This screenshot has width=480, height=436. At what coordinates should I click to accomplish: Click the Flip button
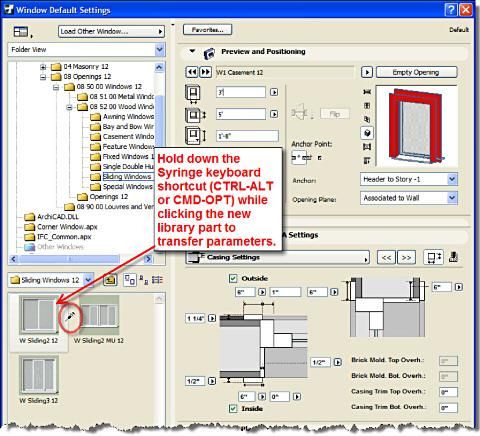coord(335,114)
